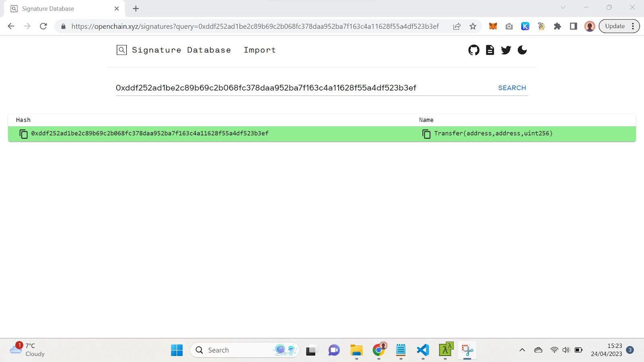Click the Name column header

pos(426,120)
